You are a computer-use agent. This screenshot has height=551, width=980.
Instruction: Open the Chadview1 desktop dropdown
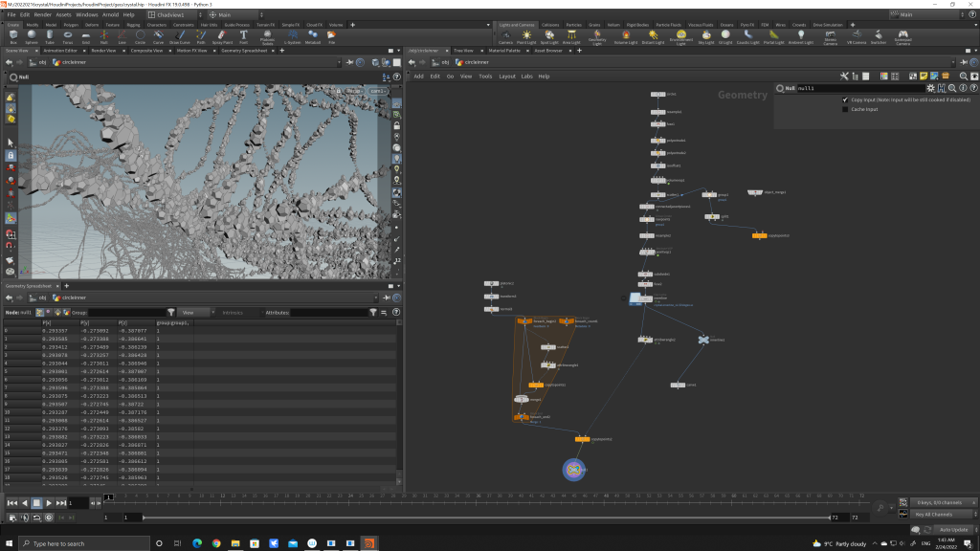[x=172, y=15]
